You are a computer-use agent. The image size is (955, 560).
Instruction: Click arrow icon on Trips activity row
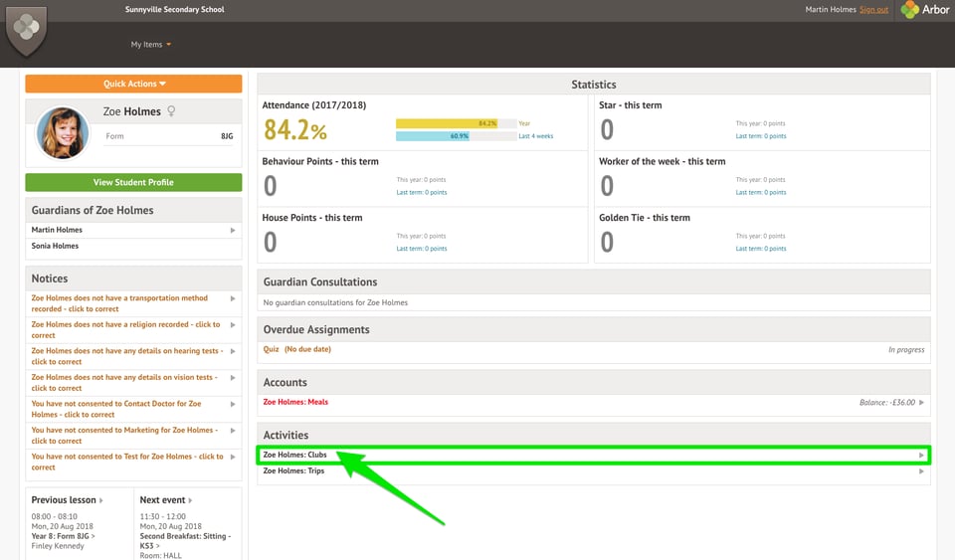click(x=922, y=471)
